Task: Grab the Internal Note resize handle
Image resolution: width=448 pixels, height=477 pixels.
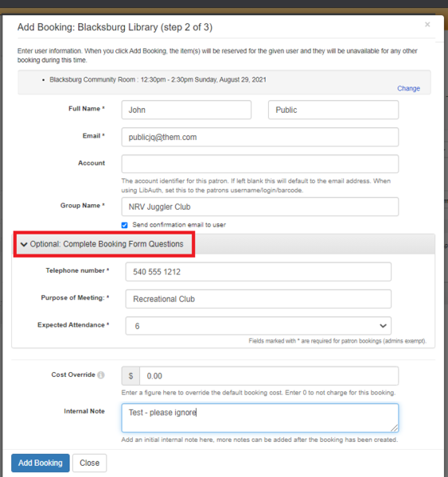Action: (395, 429)
